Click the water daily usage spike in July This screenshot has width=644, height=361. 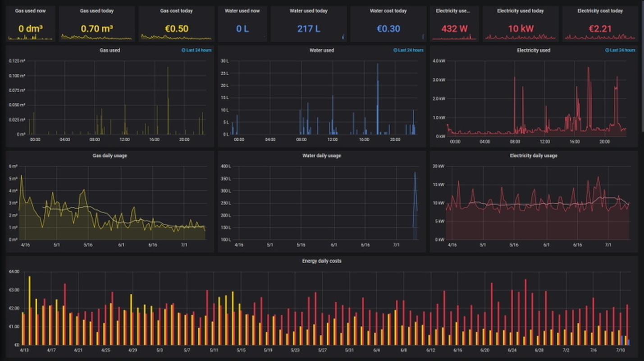click(415, 205)
